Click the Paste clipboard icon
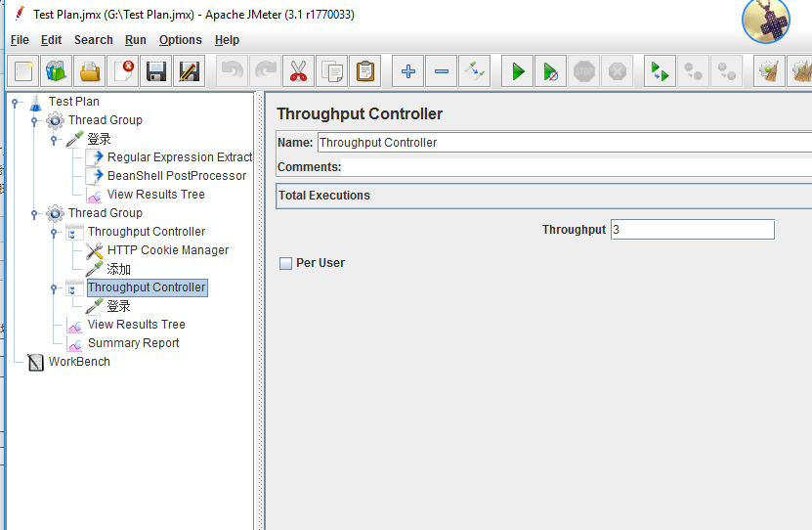The image size is (812, 530). coord(365,71)
